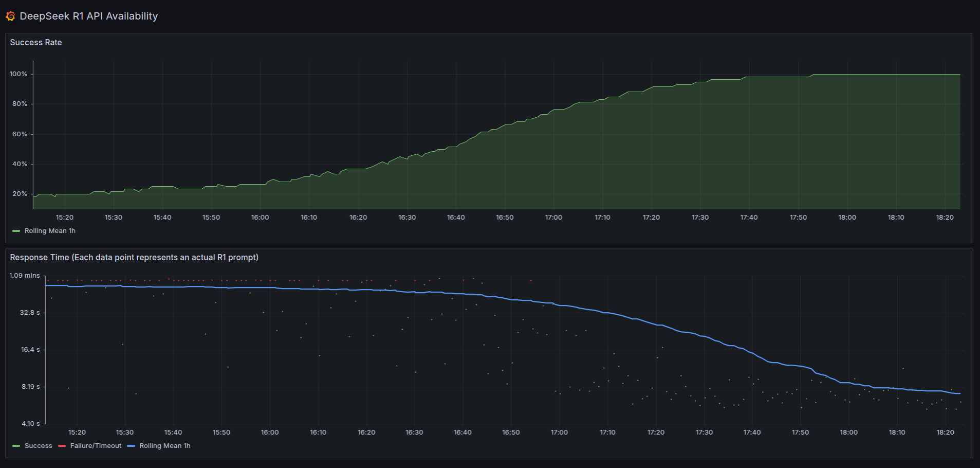The width and height of the screenshot is (980, 468).
Task: Click green swatch of Success Rate legend
Action: click(16, 231)
